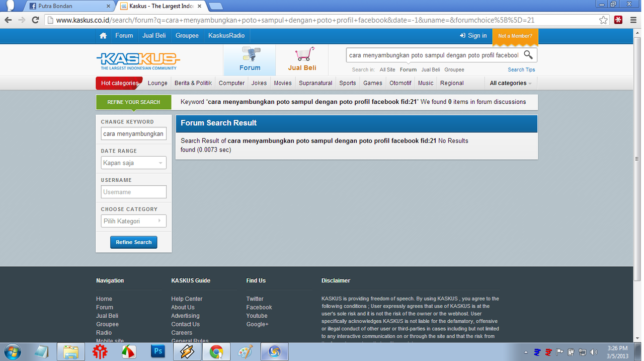Open the Help Center footer link
Viewport: 644px width, 361px height.
pos(187,299)
